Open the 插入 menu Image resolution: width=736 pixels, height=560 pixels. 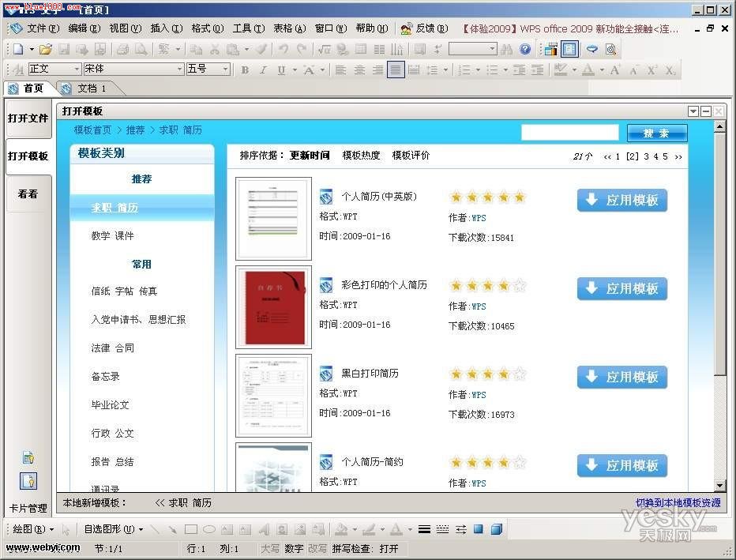pyautogui.click(x=166, y=28)
